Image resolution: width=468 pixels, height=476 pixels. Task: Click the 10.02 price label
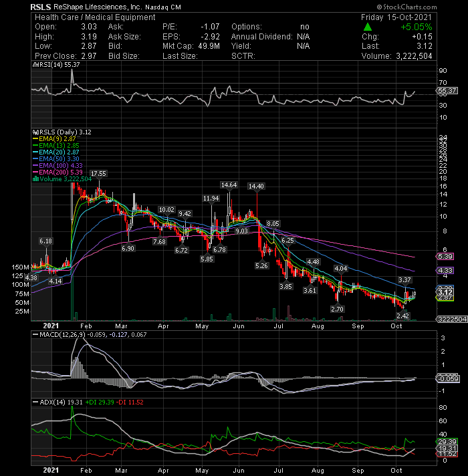click(x=166, y=210)
